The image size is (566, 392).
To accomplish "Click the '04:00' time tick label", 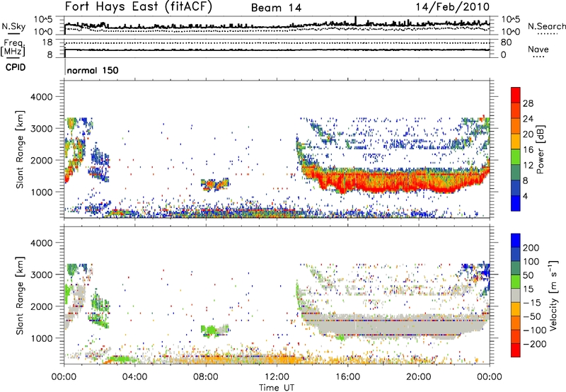I will point(134,377).
